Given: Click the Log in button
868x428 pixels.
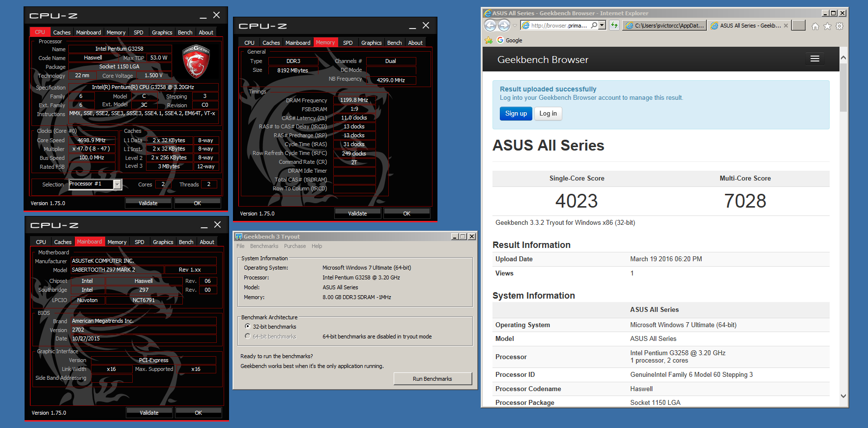Looking at the screenshot, I should [548, 114].
